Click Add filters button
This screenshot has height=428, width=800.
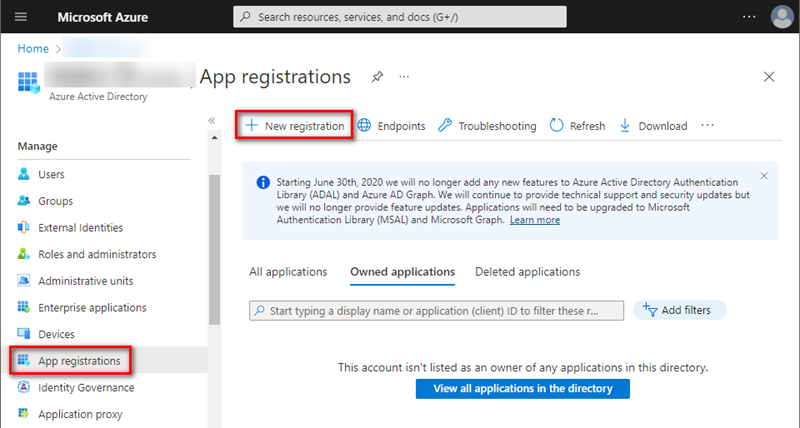[x=679, y=310]
